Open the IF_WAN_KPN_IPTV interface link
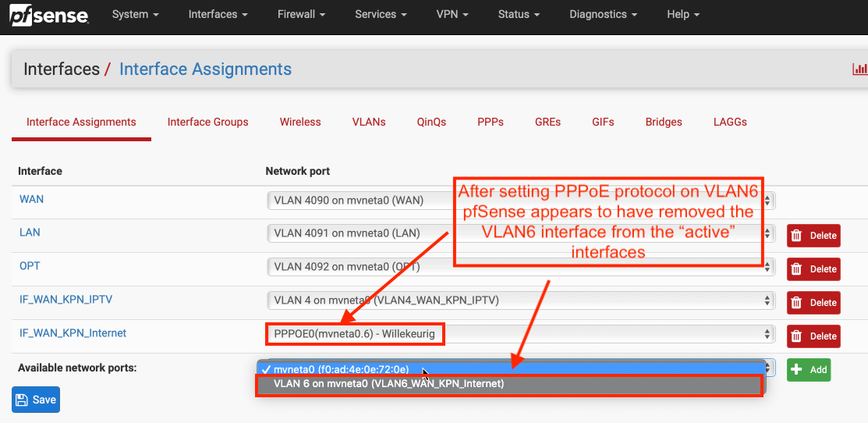Screen dimensions: 868x423 (x=66, y=300)
